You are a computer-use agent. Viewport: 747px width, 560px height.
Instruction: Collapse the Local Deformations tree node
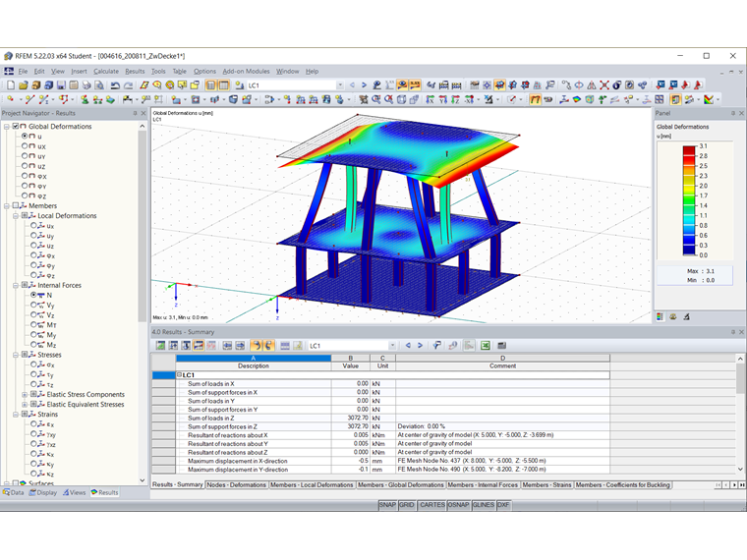16,216
